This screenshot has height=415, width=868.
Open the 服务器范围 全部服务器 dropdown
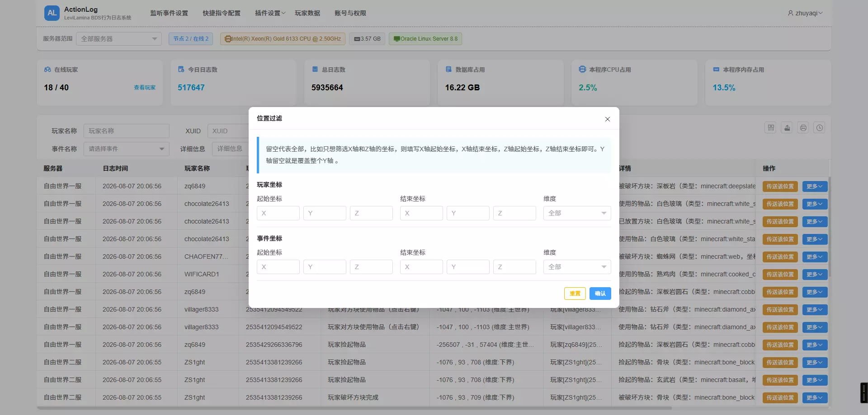click(x=119, y=39)
